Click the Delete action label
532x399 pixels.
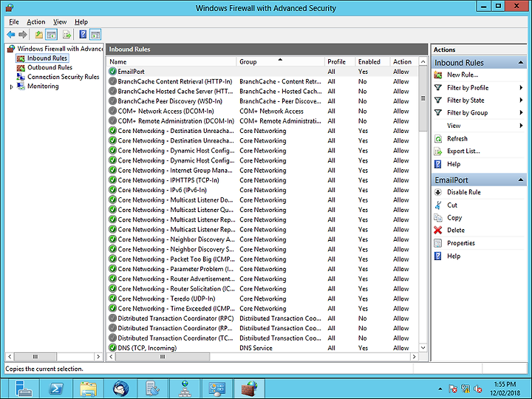[x=456, y=230]
